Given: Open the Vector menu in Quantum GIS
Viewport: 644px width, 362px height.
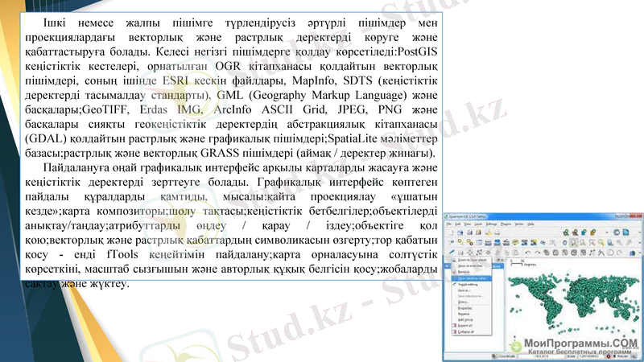Looking at the screenshot, I should point(519,224).
